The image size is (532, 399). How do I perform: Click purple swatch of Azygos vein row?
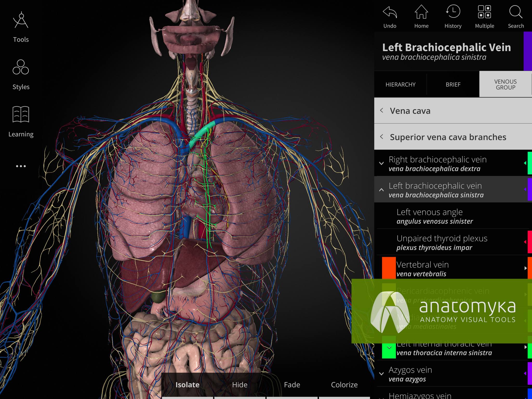coord(530,373)
